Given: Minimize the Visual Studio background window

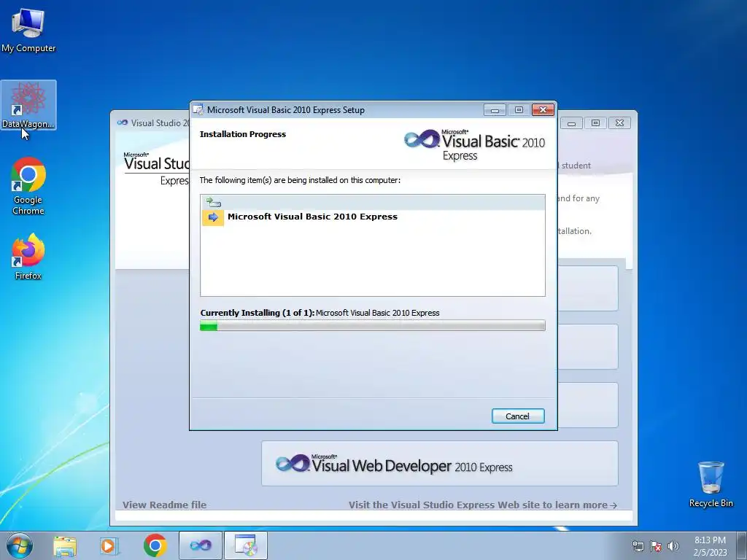Looking at the screenshot, I should coord(571,122).
